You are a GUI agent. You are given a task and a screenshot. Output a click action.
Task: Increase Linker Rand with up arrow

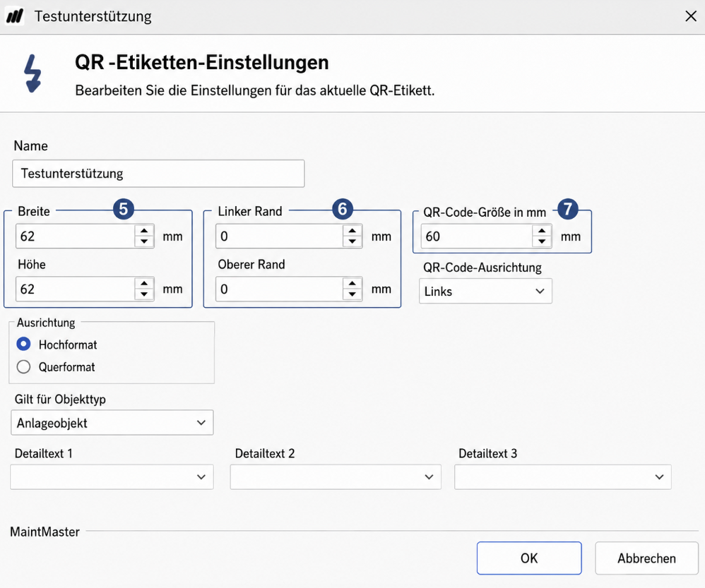click(352, 230)
